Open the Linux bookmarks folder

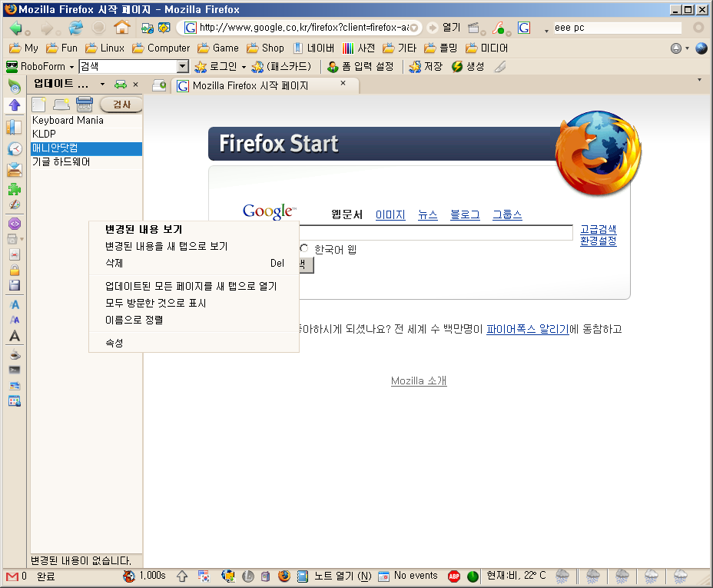pyautogui.click(x=104, y=48)
